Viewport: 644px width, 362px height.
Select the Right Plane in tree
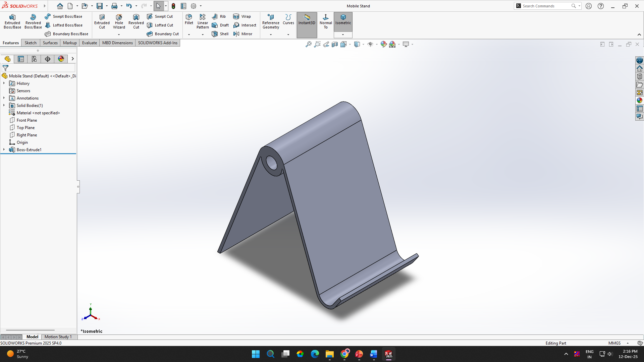23,135
